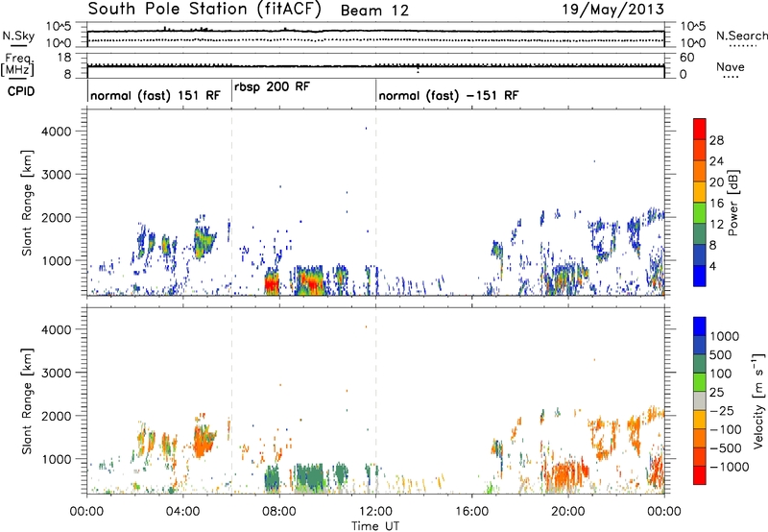768x532 pixels.
Task: Pick the bright blue bottom segment of Power color bar
Action: (700, 276)
